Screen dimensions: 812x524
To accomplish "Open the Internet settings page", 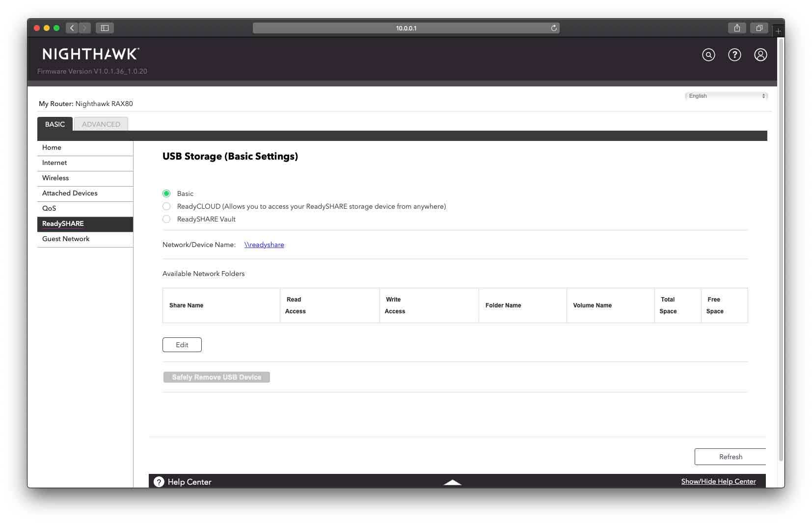I will 85,163.
